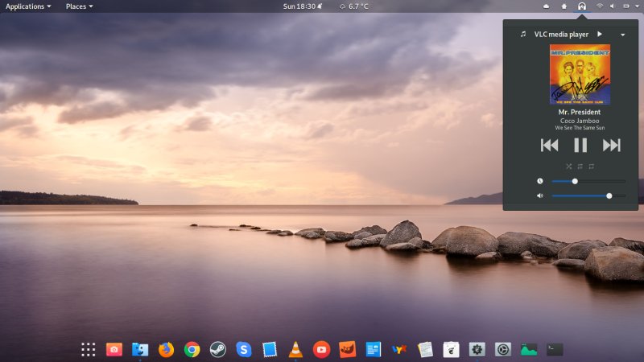644x362 pixels.
Task: Click the Sun 18:30 clock button
Action: click(302, 6)
